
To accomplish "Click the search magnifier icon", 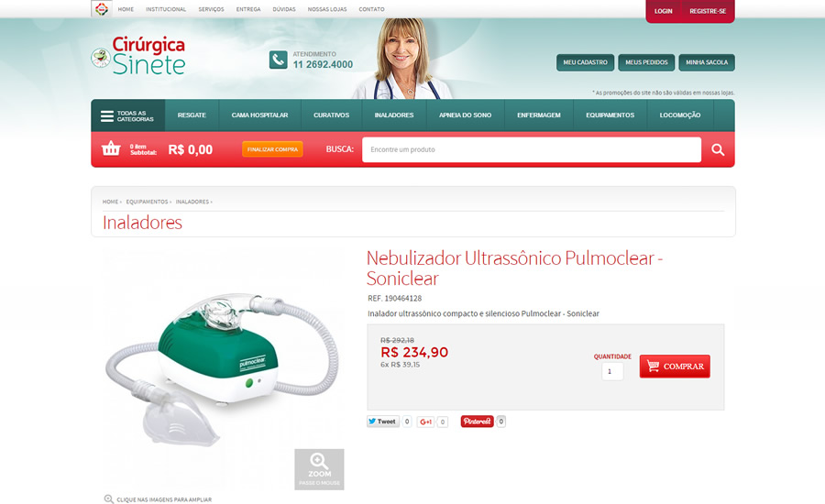I will pos(718,150).
